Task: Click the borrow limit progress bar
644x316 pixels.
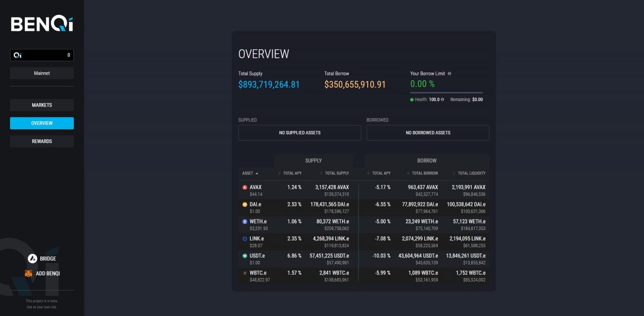Action: click(446, 92)
